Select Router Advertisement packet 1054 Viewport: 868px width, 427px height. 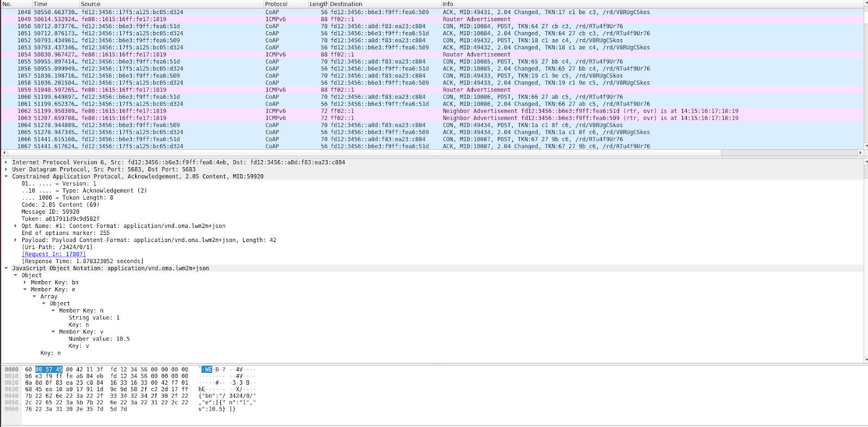tap(432, 54)
